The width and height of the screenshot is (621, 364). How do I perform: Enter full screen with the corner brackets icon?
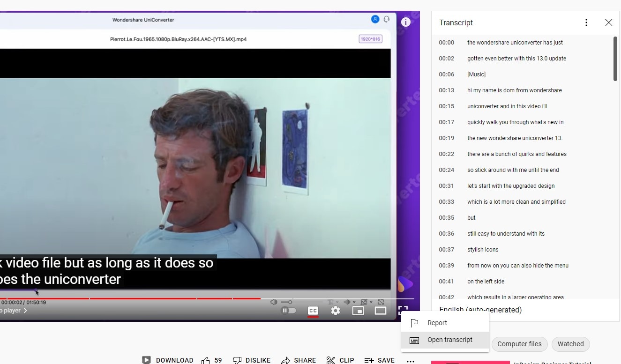coord(403,310)
